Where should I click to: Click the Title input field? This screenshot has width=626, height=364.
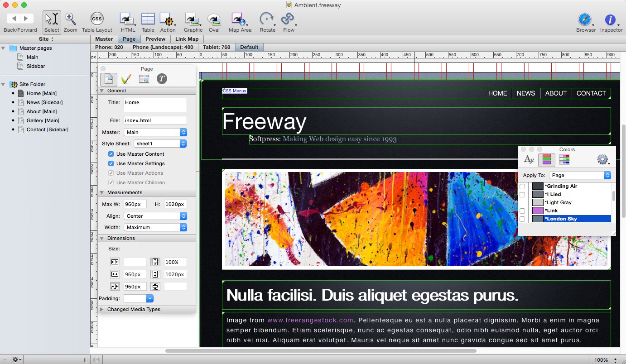[155, 105]
